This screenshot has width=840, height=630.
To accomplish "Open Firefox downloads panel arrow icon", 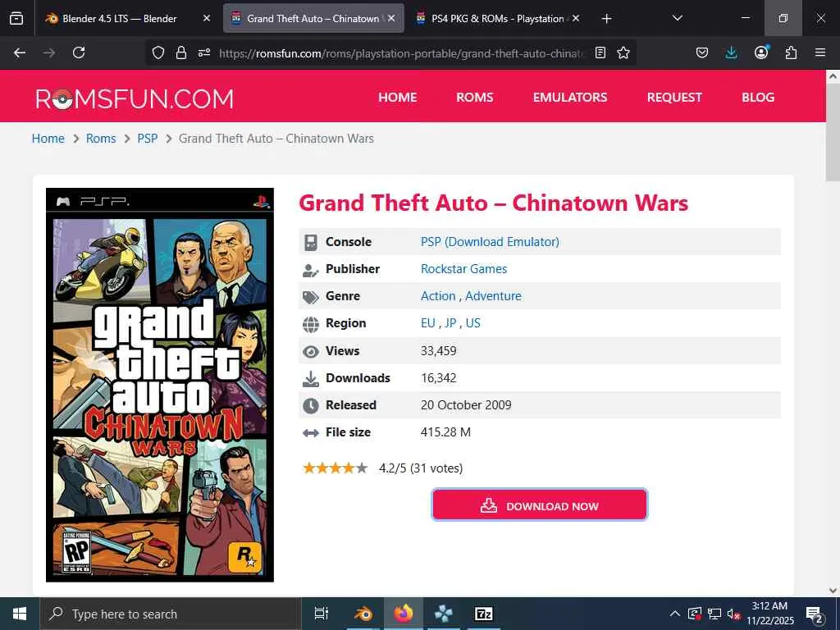I will coord(731,52).
